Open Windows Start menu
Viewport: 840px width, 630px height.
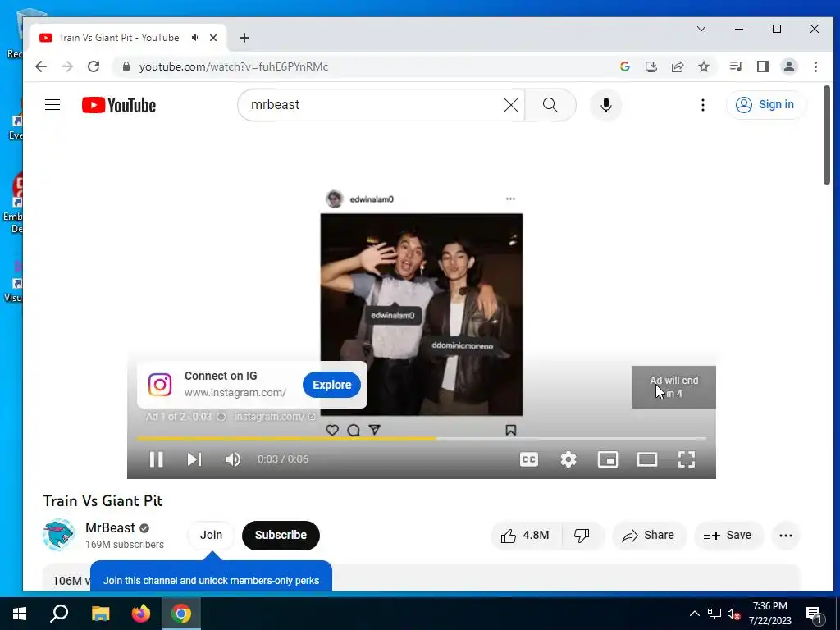coord(20,614)
